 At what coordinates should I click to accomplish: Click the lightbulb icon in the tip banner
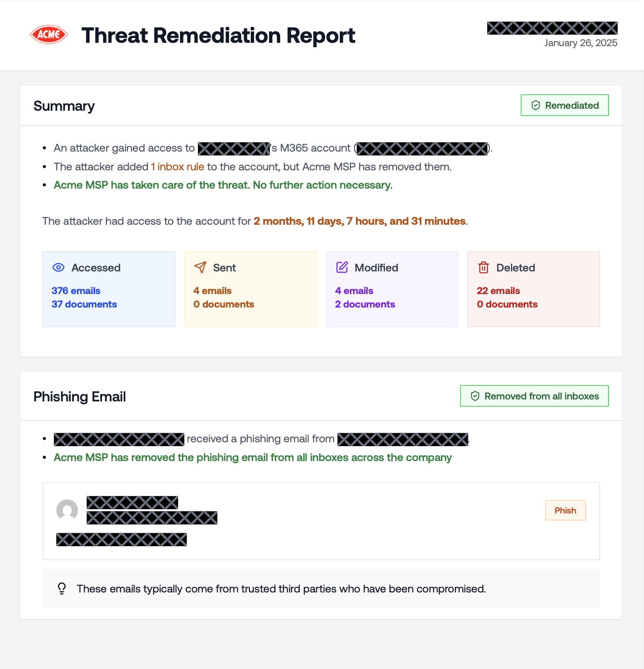point(61,588)
